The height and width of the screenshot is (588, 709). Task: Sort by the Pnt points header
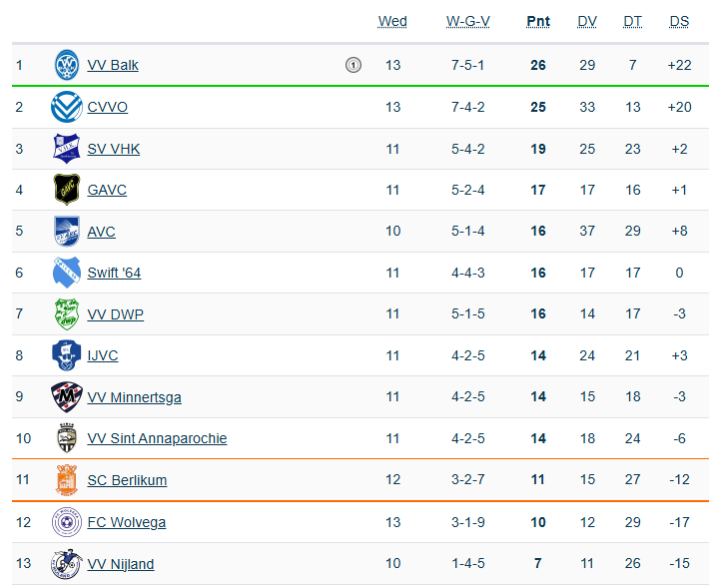(538, 22)
